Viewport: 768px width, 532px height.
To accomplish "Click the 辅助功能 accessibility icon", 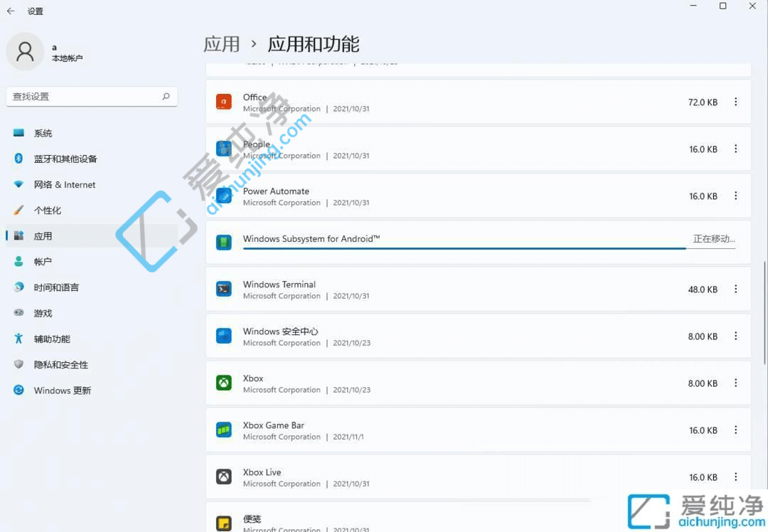I will [18, 339].
